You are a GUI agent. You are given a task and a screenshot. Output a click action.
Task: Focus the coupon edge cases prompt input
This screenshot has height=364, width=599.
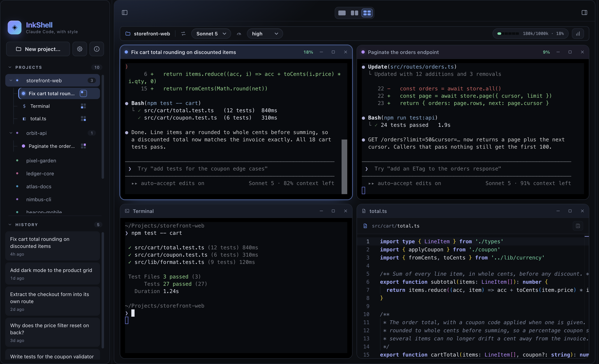230,169
